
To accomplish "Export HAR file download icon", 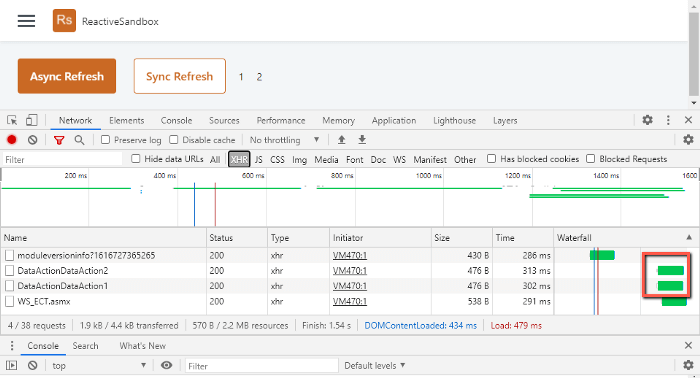I will [362, 140].
